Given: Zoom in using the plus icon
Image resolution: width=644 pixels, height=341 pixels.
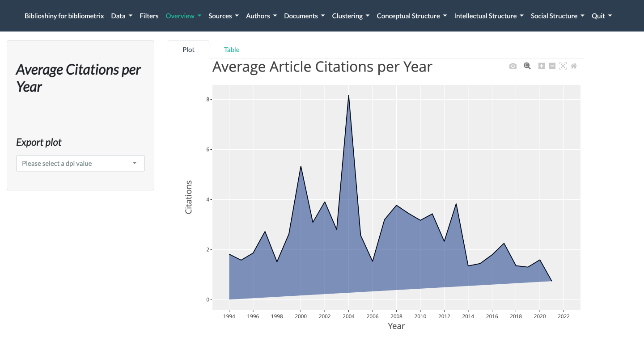Looking at the screenshot, I should coord(541,66).
